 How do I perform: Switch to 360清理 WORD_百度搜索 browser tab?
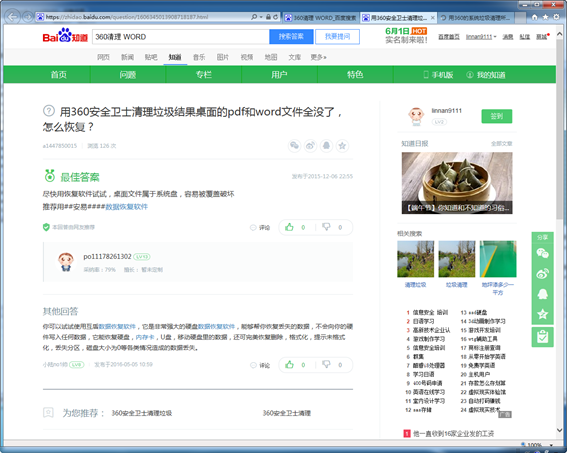[x=321, y=17]
